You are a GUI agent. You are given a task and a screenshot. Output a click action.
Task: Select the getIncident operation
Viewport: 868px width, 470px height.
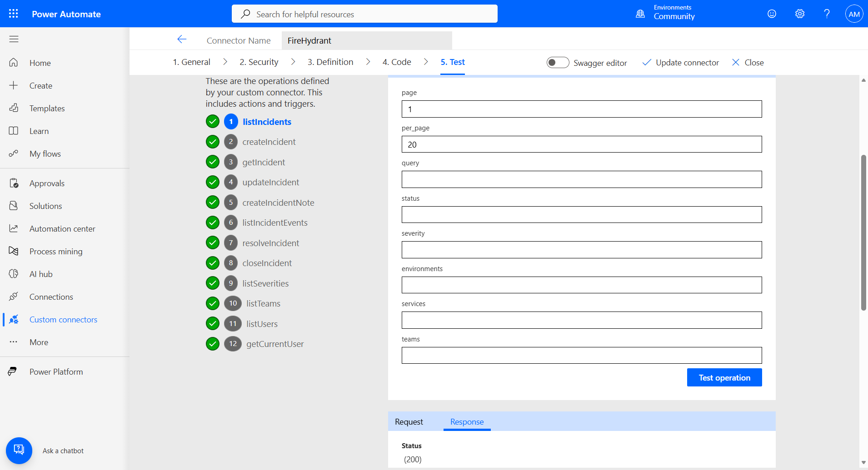coord(264,162)
